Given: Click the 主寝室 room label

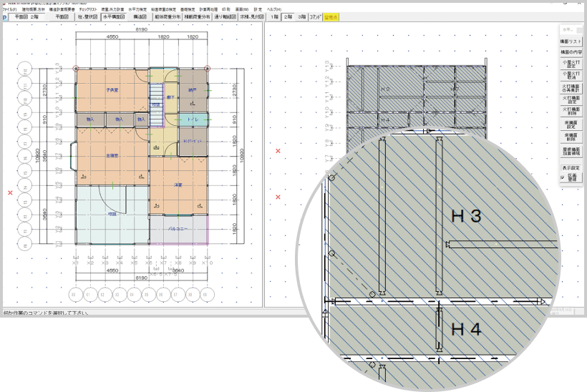Looking at the screenshot, I should click(112, 155).
